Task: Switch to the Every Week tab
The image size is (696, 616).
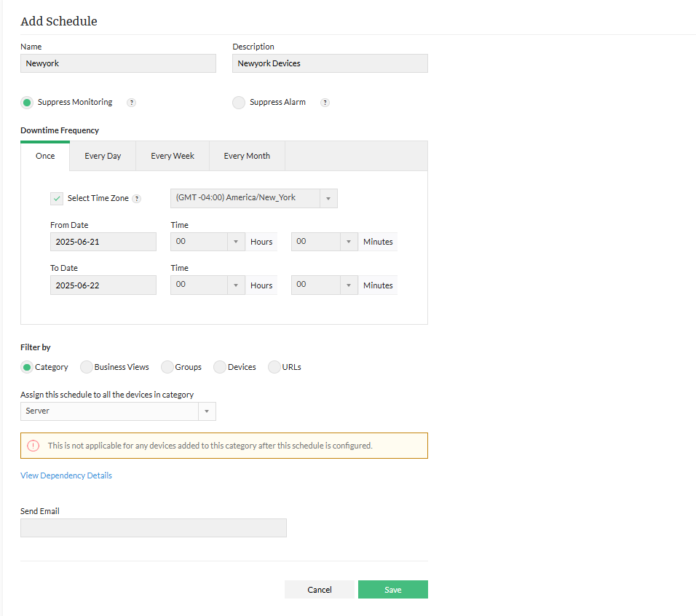Action: click(x=173, y=156)
